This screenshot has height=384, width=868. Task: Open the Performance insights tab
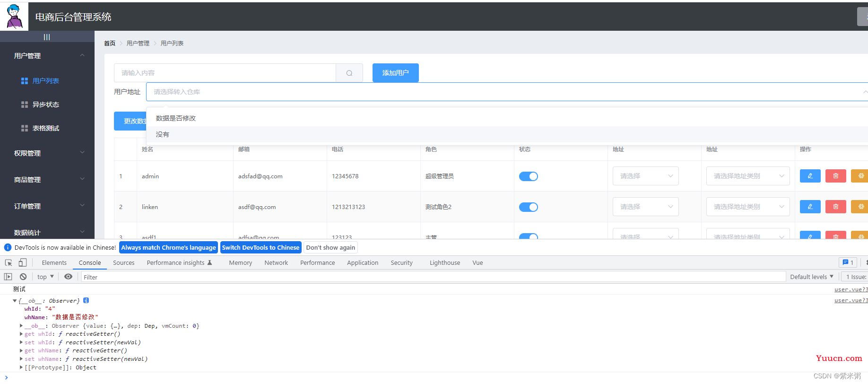point(180,262)
